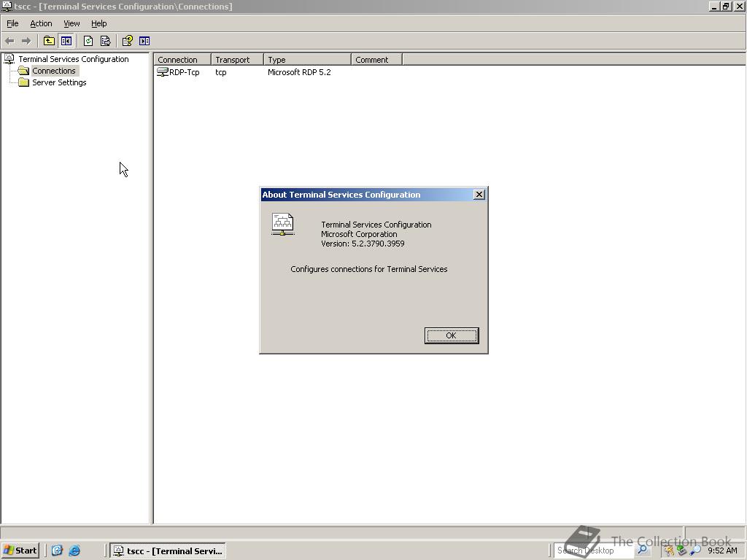Click the tscc system menu icon in title bar
Viewport: 747px width, 560px height.
pyautogui.click(x=7, y=6)
